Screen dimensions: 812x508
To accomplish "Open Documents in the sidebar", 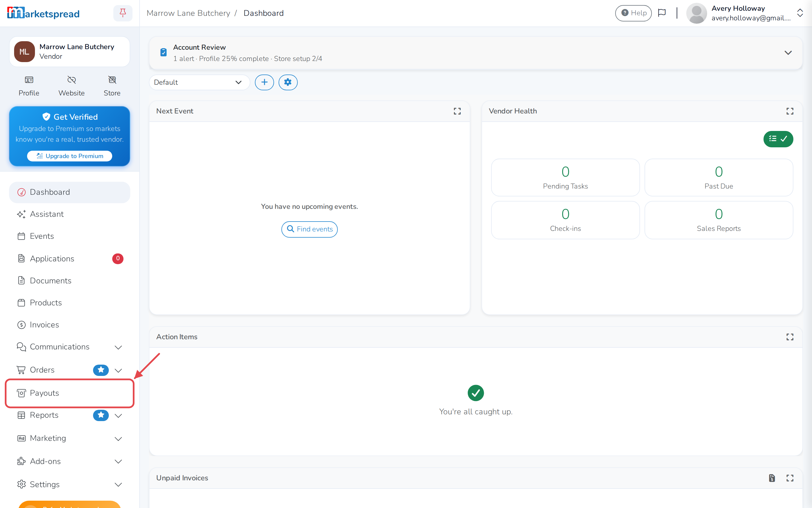I will (x=69, y=281).
